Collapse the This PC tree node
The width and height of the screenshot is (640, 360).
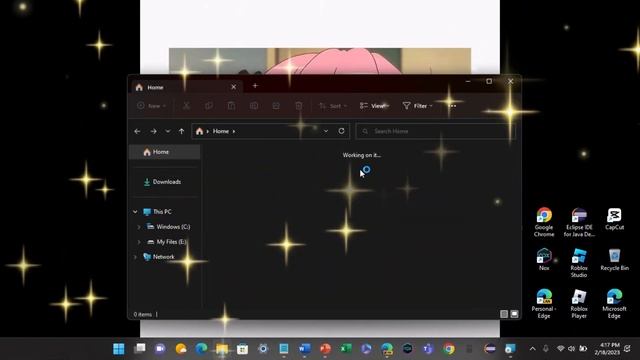[x=135, y=211]
